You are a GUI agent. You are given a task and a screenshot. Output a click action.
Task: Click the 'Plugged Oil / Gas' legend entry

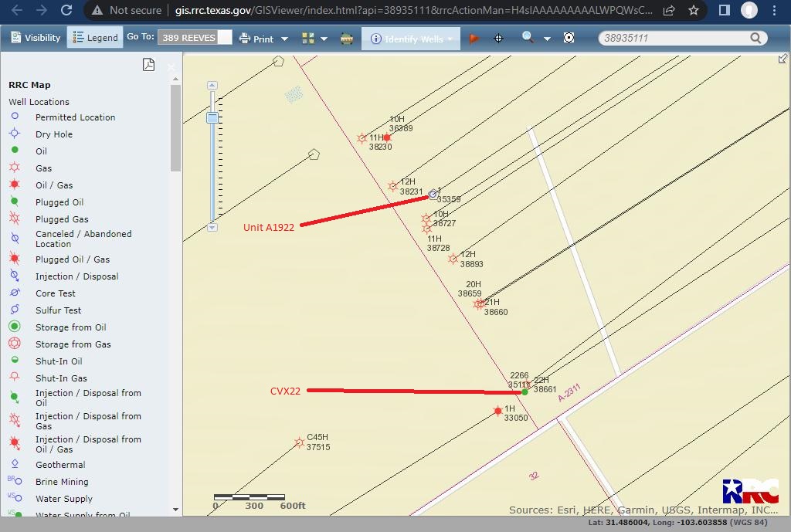73,259
